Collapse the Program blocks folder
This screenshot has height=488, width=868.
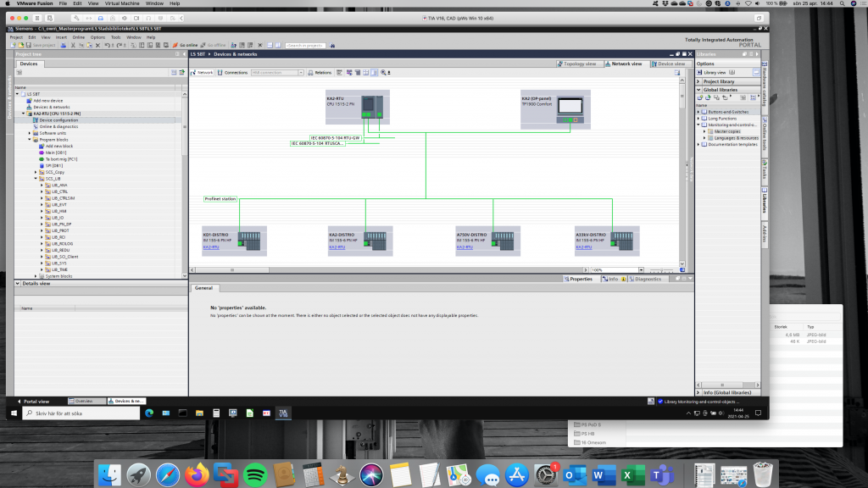[30, 140]
